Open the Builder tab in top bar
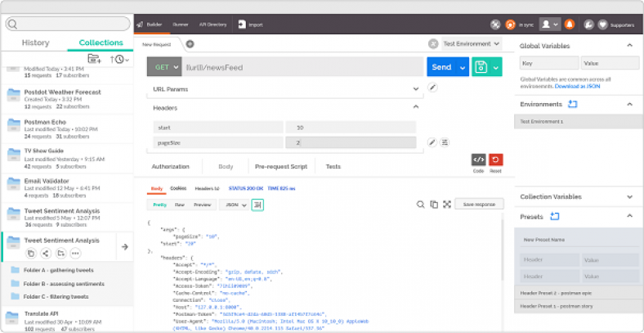Image resolution: width=644 pixels, height=333 pixels. point(150,25)
